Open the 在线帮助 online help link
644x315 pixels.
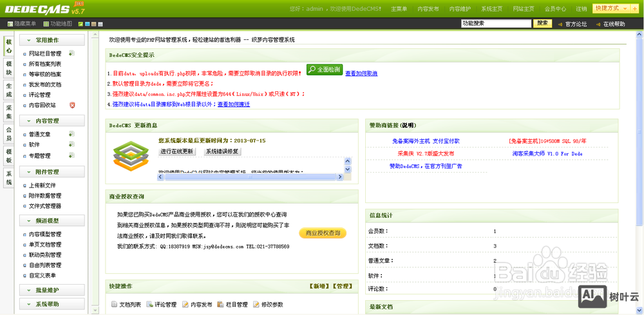(x=614, y=24)
